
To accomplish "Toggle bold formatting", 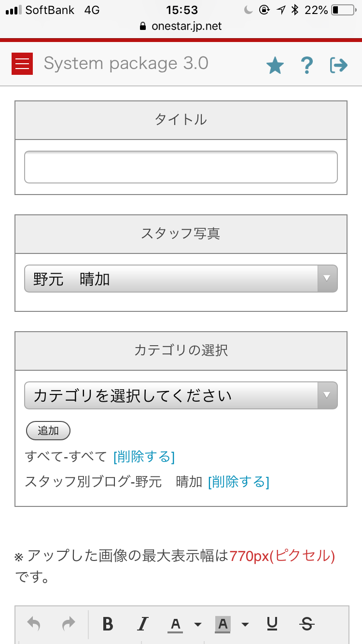I will coord(108,624).
